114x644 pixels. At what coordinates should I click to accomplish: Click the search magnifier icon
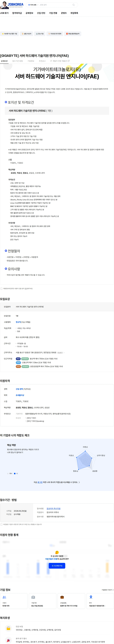pyautogui.click(x=74, y=5)
